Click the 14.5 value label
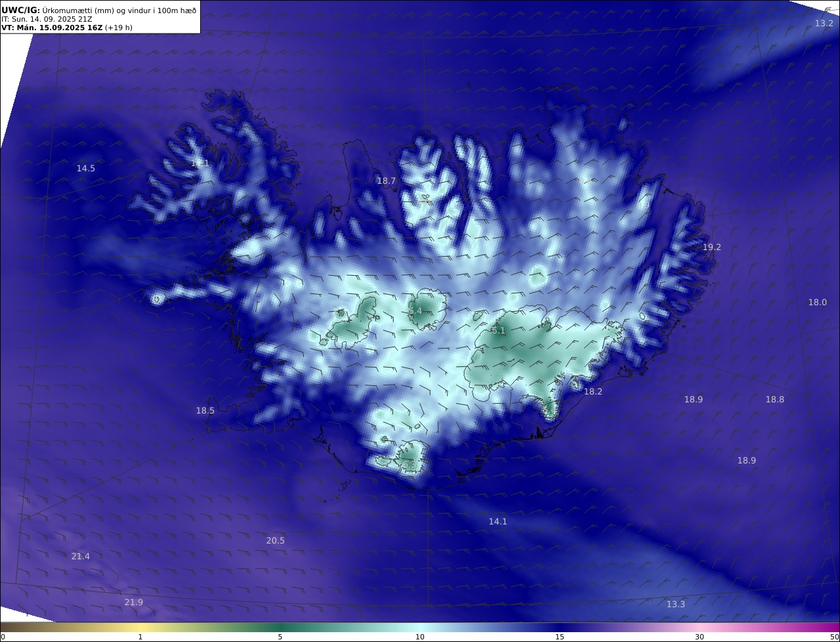This screenshot has height=642, width=840. coord(85,168)
